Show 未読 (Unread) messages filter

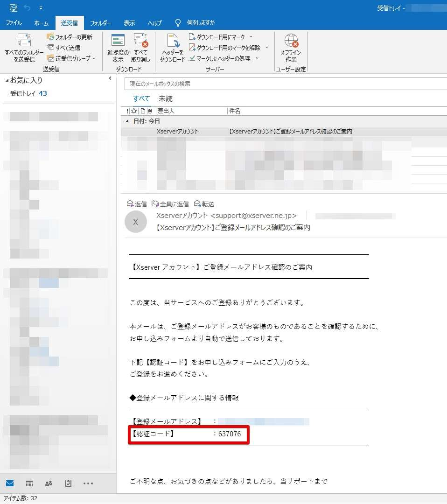point(166,98)
